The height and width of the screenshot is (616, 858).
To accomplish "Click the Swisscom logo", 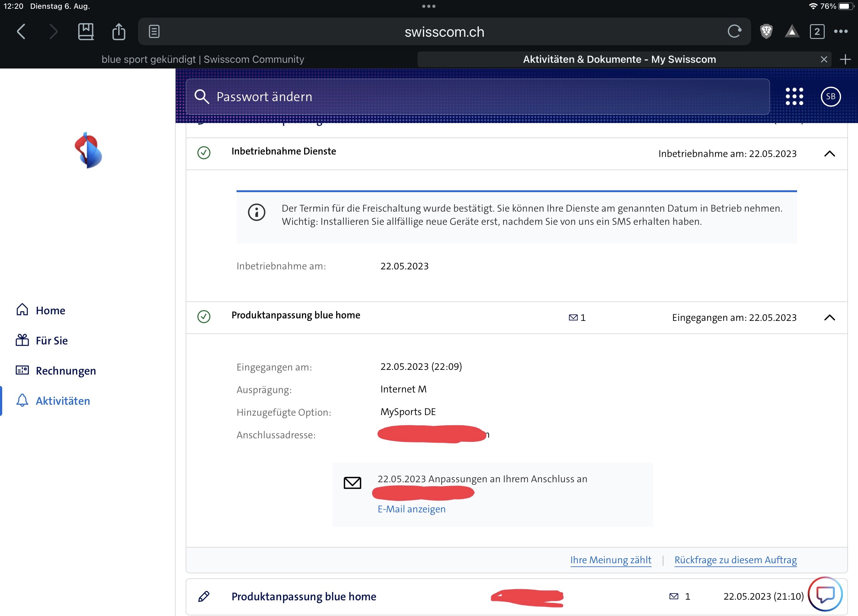I will [88, 150].
